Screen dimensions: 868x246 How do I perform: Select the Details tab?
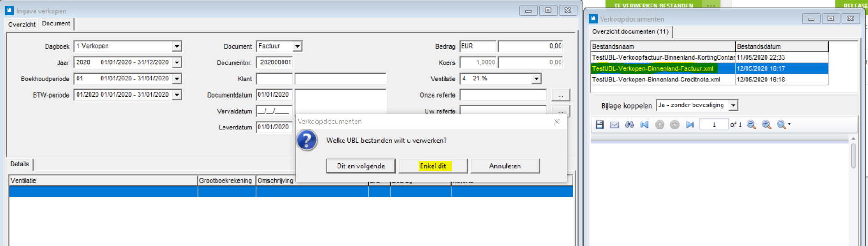[x=19, y=164]
